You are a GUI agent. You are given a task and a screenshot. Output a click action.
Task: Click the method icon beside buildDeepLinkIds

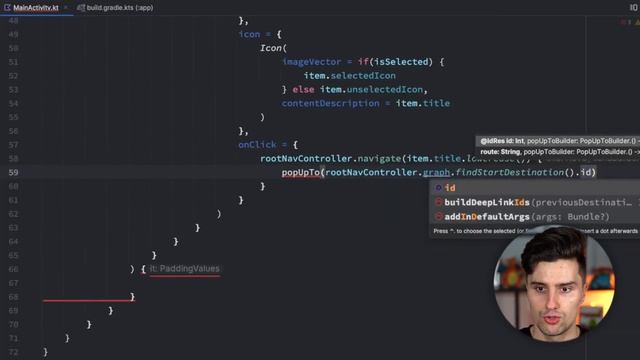[439, 202]
